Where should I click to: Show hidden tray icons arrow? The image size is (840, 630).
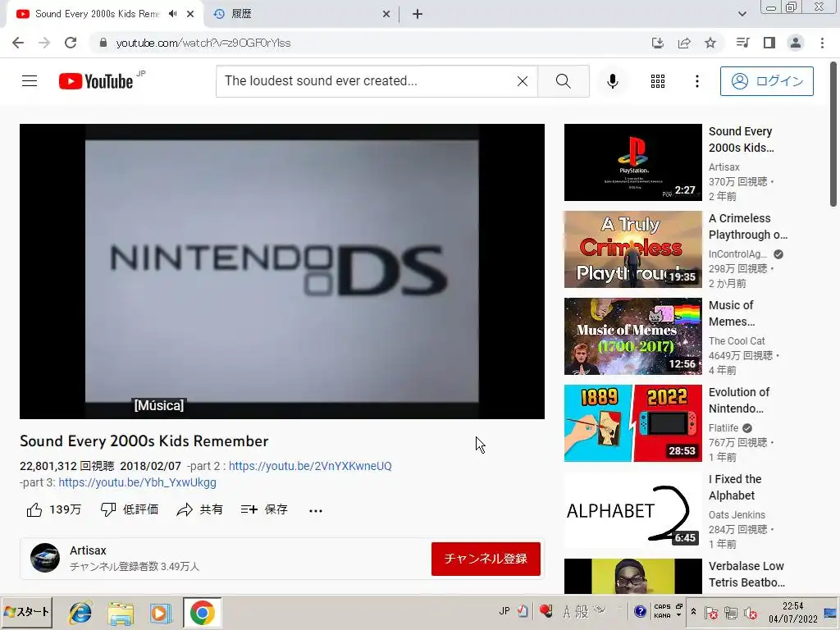click(x=693, y=612)
